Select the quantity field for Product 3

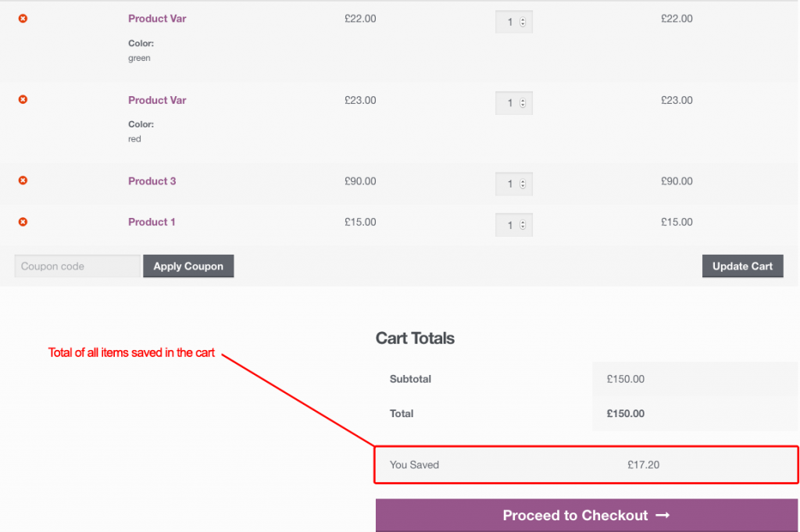point(508,184)
